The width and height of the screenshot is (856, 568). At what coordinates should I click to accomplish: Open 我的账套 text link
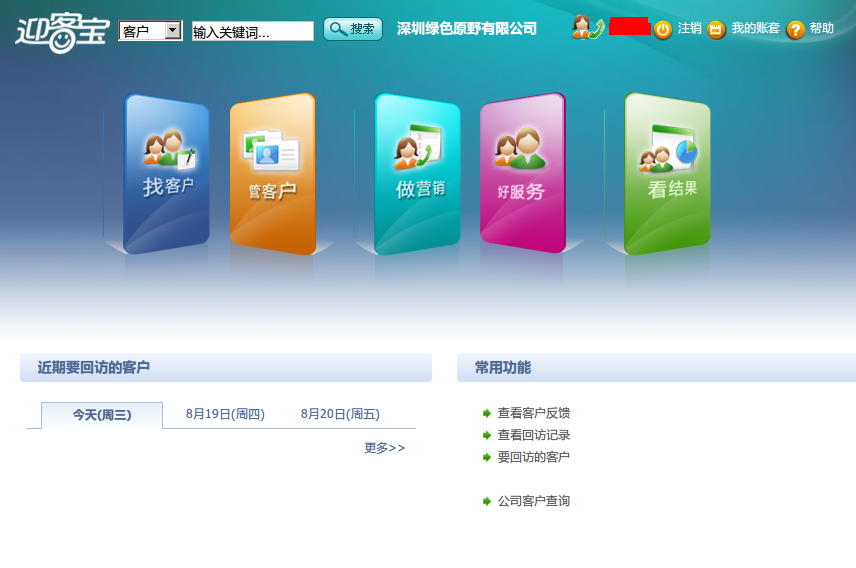click(756, 28)
